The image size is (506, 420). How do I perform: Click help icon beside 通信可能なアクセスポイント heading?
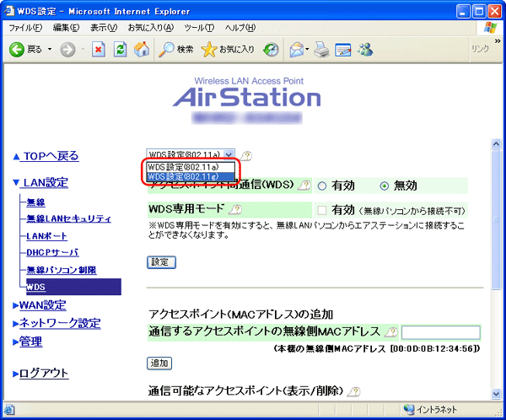click(x=354, y=391)
